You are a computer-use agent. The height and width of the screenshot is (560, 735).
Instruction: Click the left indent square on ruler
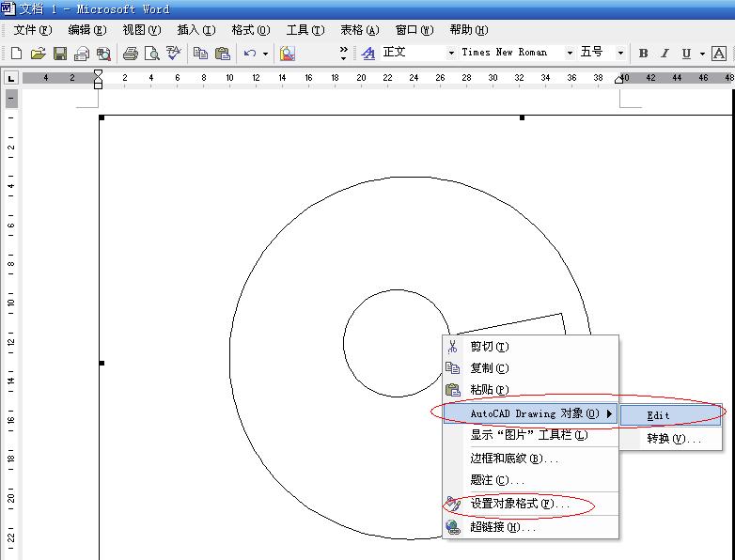(x=98, y=85)
